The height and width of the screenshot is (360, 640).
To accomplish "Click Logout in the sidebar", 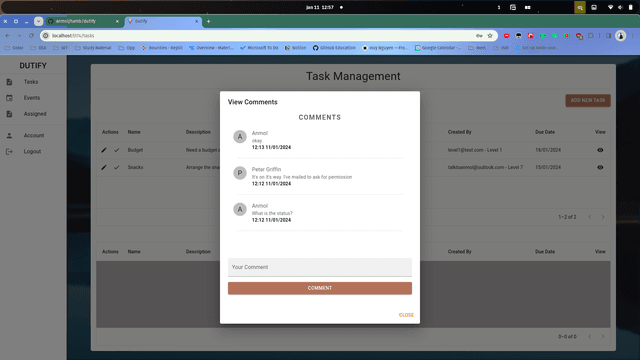I will pyautogui.click(x=32, y=151).
